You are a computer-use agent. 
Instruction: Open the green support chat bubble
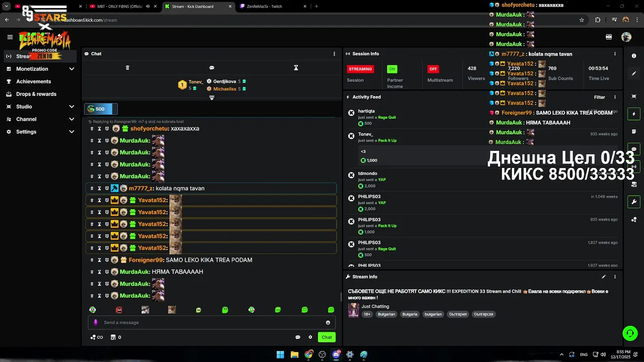(x=630, y=333)
